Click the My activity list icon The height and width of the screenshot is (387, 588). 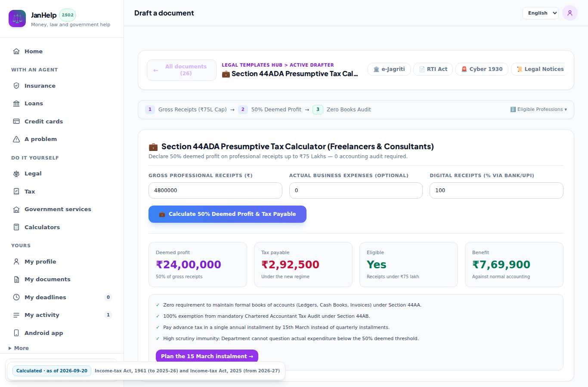[x=16, y=315]
